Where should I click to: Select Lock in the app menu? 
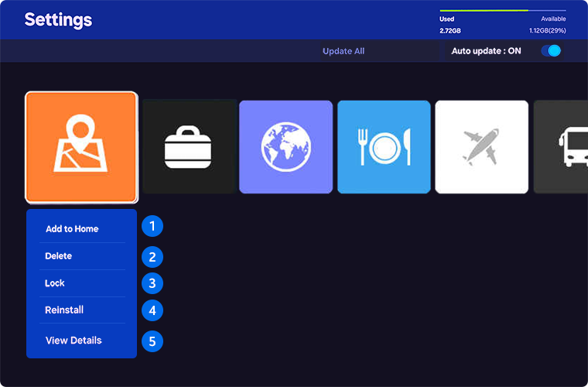pos(55,283)
